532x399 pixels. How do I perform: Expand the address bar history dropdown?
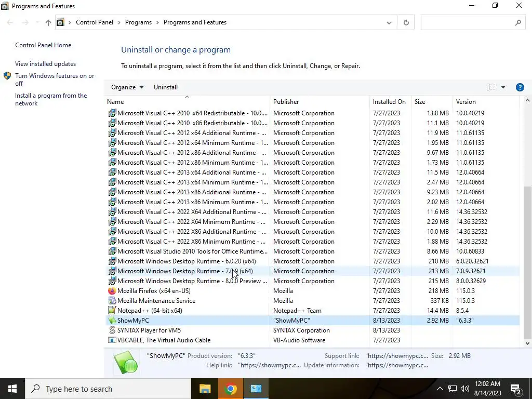pyautogui.click(x=389, y=22)
